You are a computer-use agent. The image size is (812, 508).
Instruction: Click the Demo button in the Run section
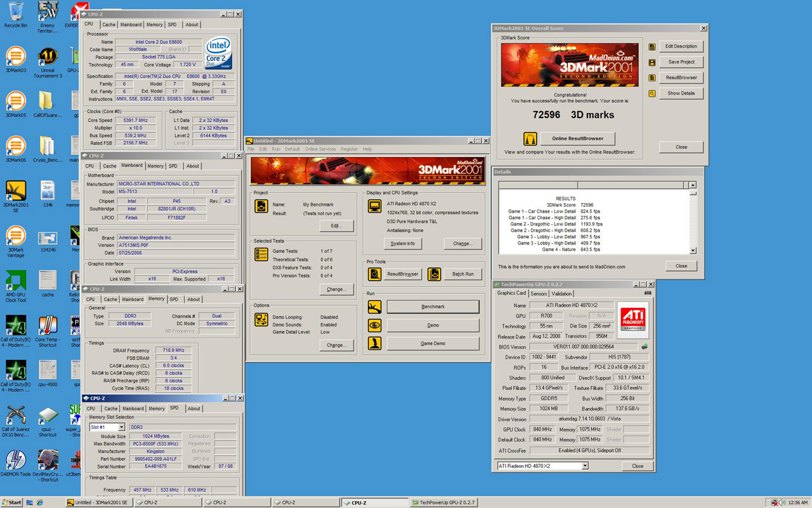(433, 325)
